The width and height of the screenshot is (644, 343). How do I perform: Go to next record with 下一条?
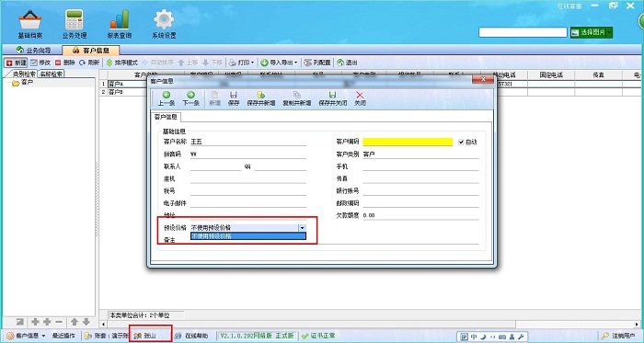pos(190,98)
